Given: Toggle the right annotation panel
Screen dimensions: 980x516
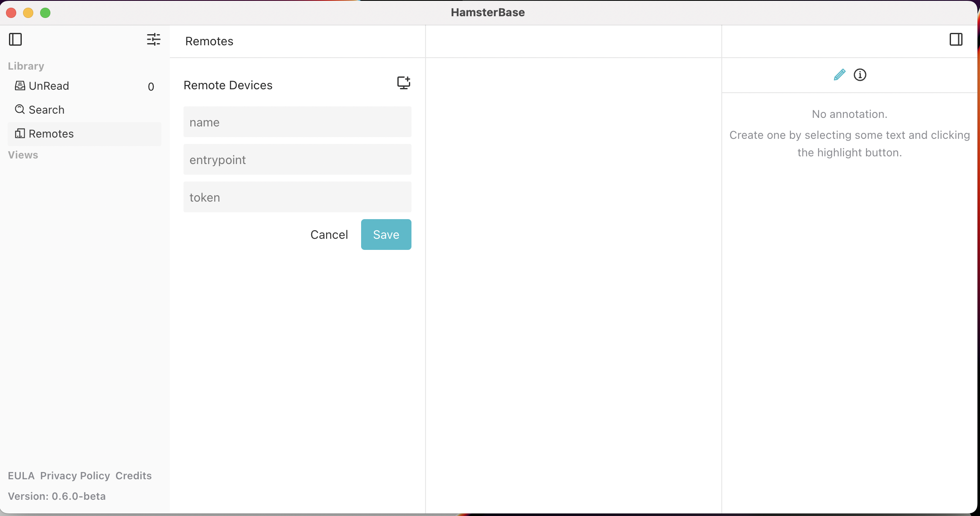Looking at the screenshot, I should pos(956,39).
